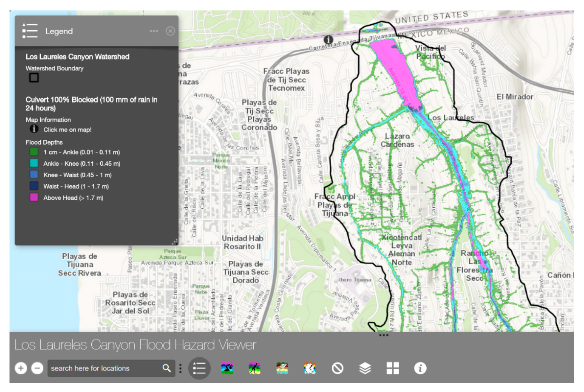Screen dimensions: 584x392
Task: Click the search magnifier icon
Action: pos(167,368)
